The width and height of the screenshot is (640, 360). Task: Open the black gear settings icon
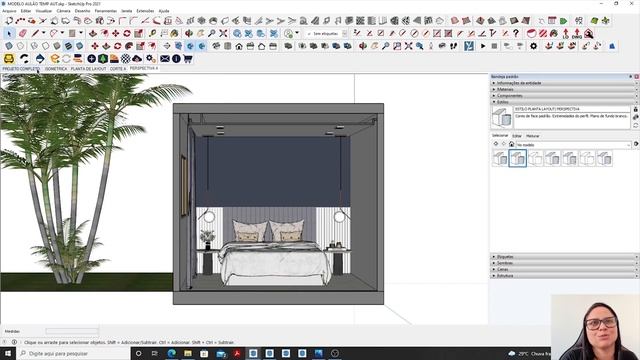[x=533, y=46]
